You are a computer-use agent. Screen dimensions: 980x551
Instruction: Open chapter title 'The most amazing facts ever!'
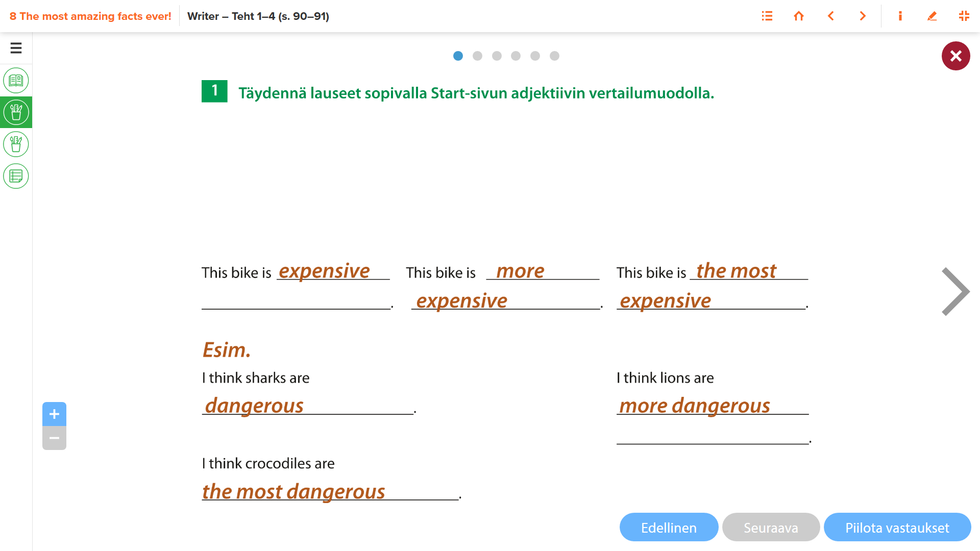pos(90,16)
